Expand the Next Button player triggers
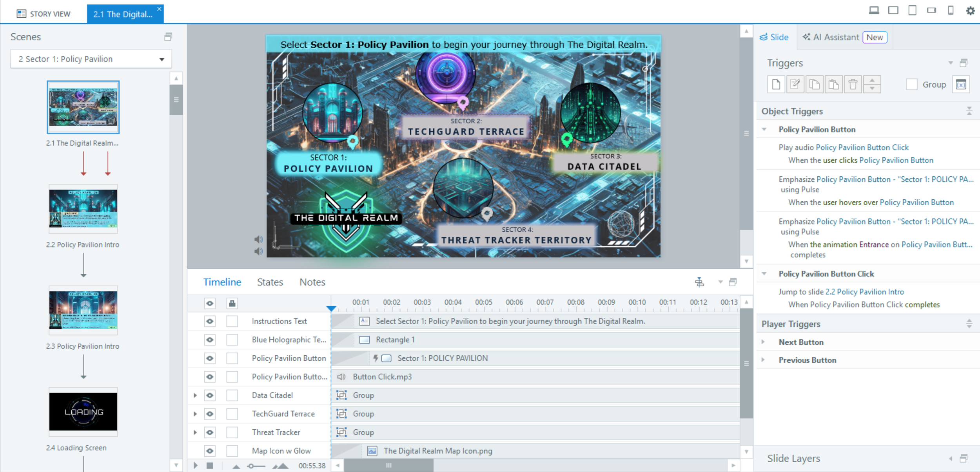This screenshot has height=472, width=980. tap(763, 342)
